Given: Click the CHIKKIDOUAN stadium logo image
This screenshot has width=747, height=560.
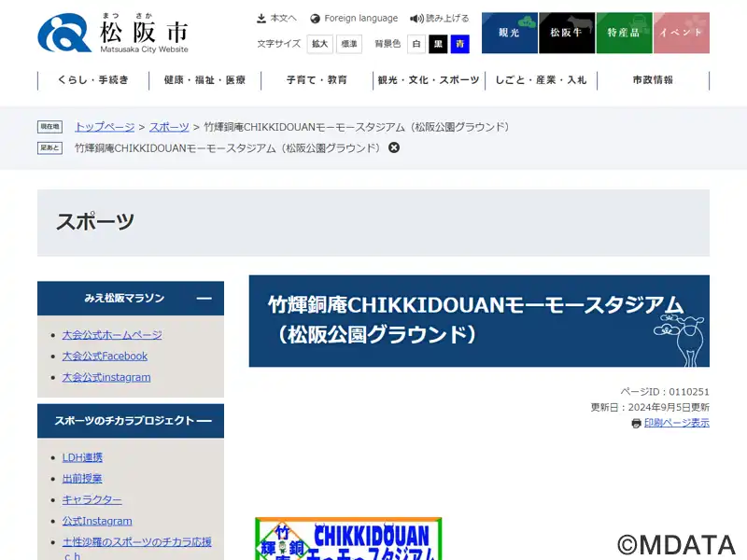Looking at the screenshot, I should [x=348, y=539].
